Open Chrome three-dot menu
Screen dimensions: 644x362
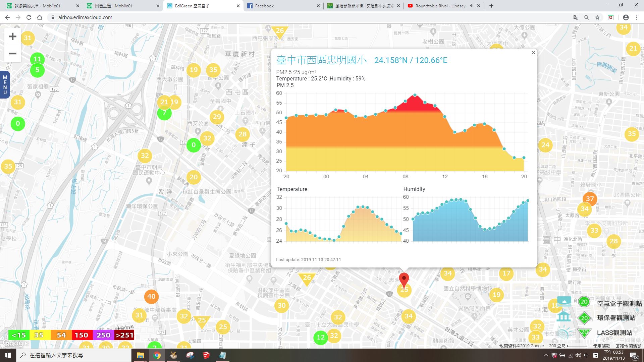(x=637, y=17)
